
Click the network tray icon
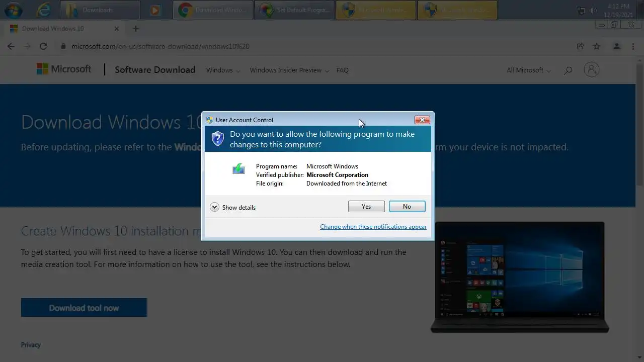[x=581, y=11]
